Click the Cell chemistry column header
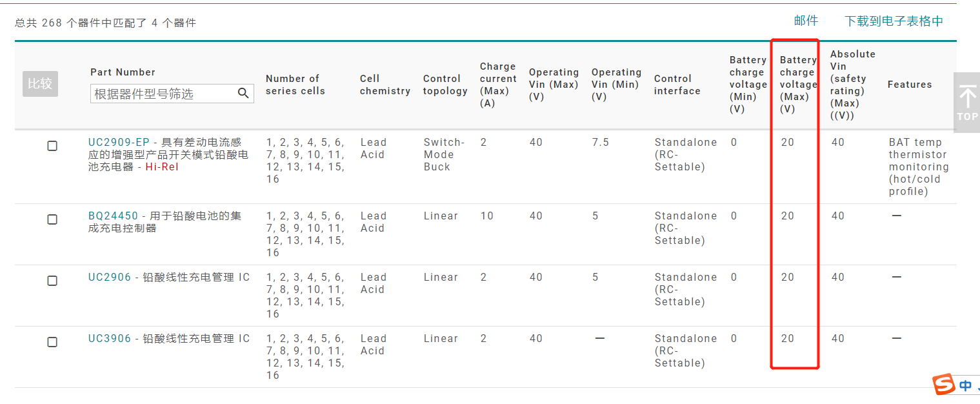 (385, 85)
